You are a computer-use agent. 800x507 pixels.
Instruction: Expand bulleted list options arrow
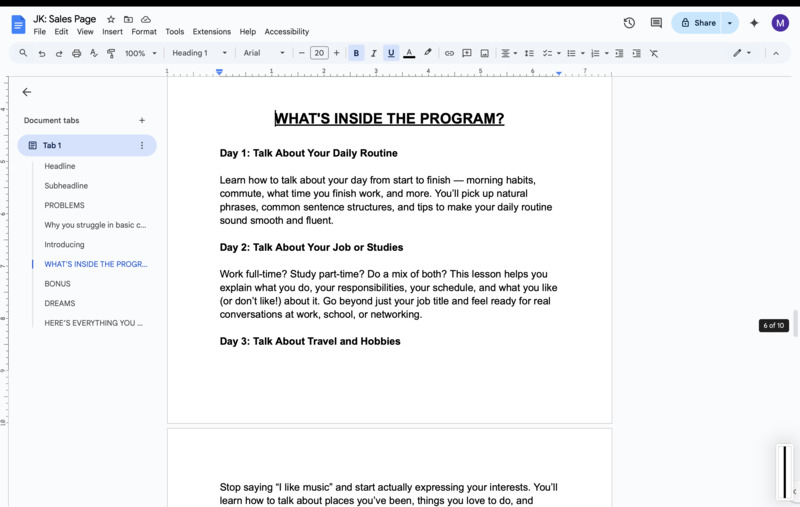pos(583,53)
